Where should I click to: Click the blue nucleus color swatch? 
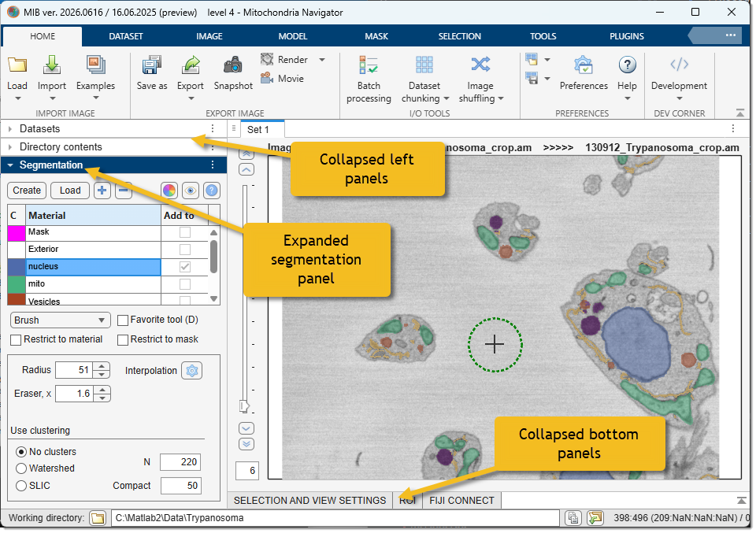click(x=17, y=267)
